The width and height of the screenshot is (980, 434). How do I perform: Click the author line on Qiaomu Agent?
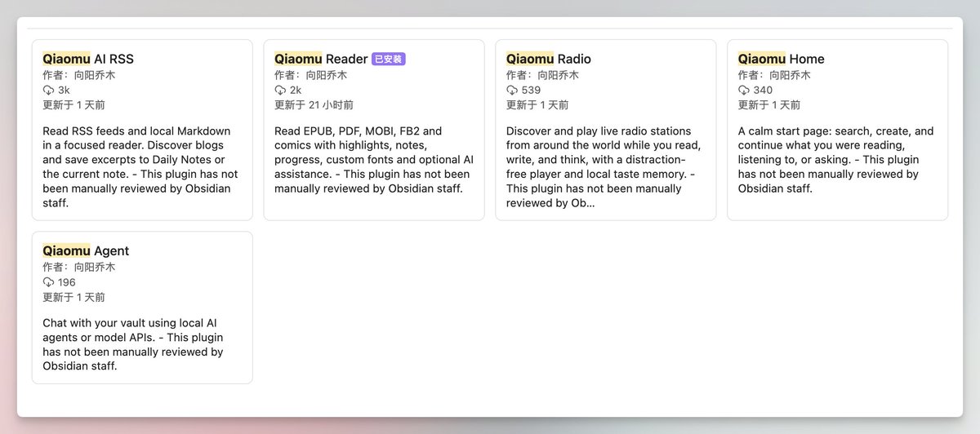pos(79,267)
